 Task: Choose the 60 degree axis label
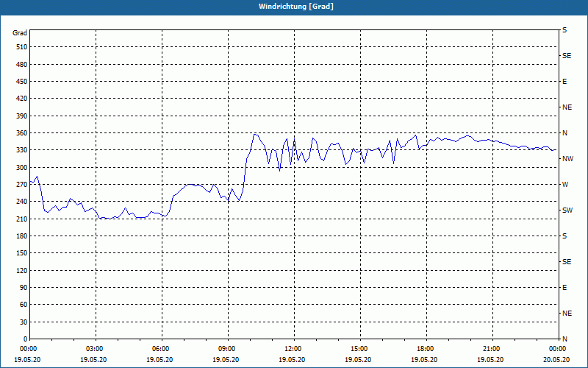tap(24, 305)
